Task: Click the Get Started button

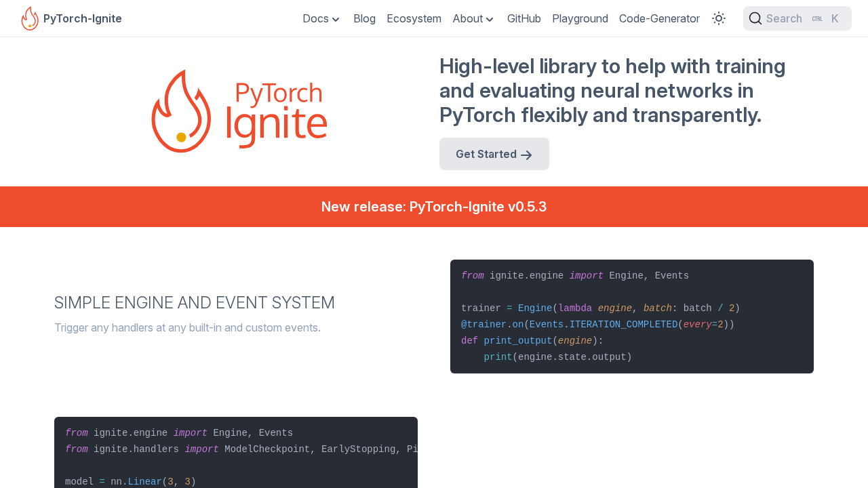Action: tap(494, 154)
